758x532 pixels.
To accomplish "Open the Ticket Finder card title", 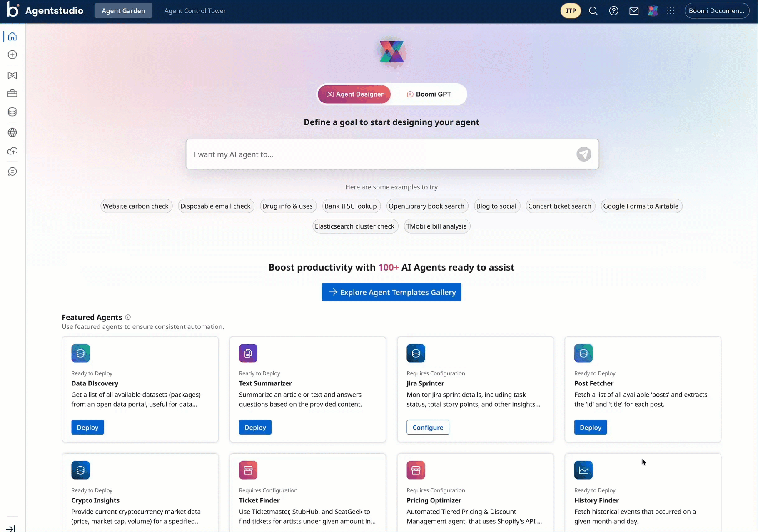I will tap(259, 500).
